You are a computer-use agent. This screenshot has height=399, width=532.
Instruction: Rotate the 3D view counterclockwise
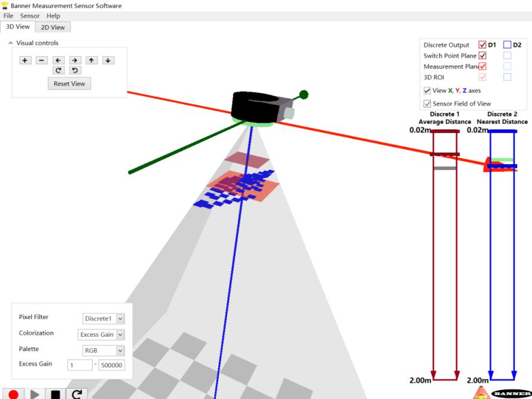75,70
